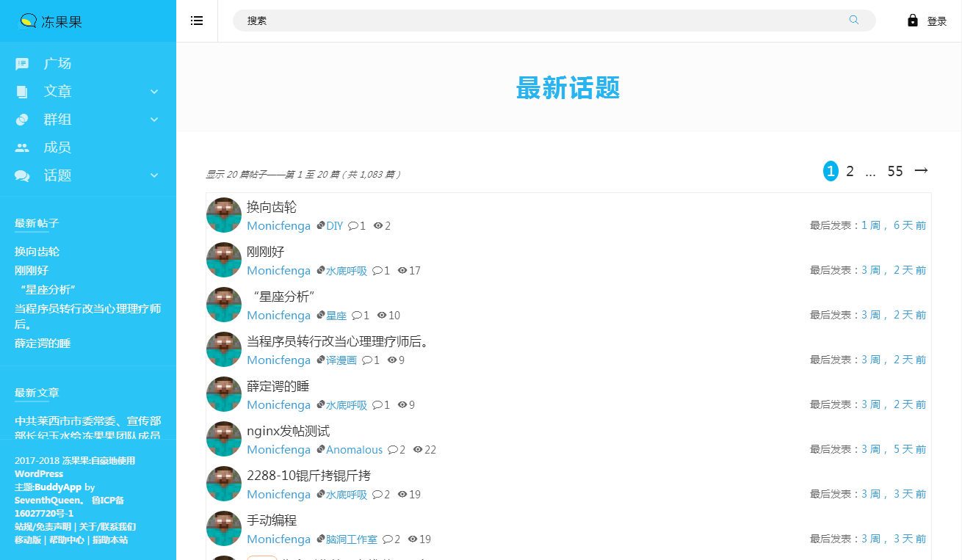Expand the 群组 submenu chevron
The image size is (962, 560).
click(x=154, y=120)
